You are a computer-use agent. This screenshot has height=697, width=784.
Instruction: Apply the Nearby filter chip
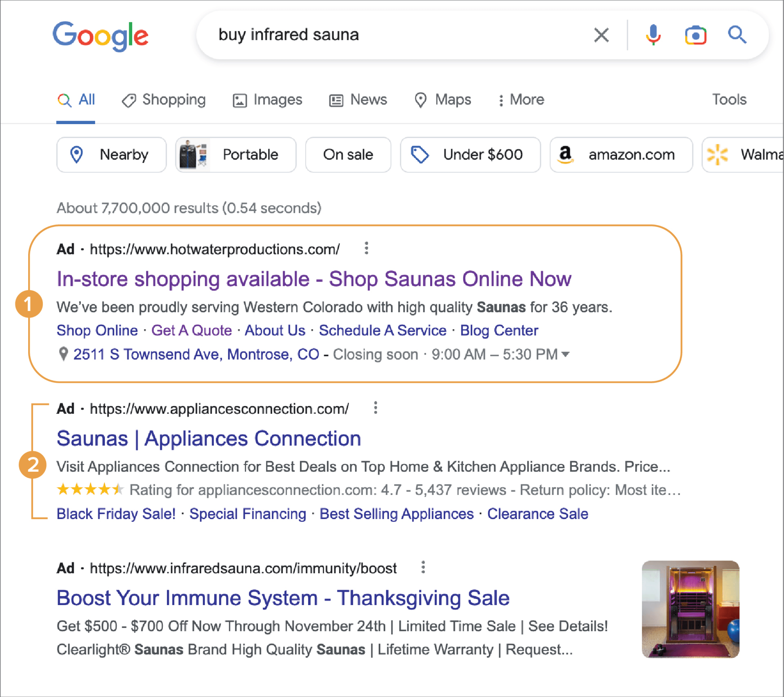tap(111, 155)
